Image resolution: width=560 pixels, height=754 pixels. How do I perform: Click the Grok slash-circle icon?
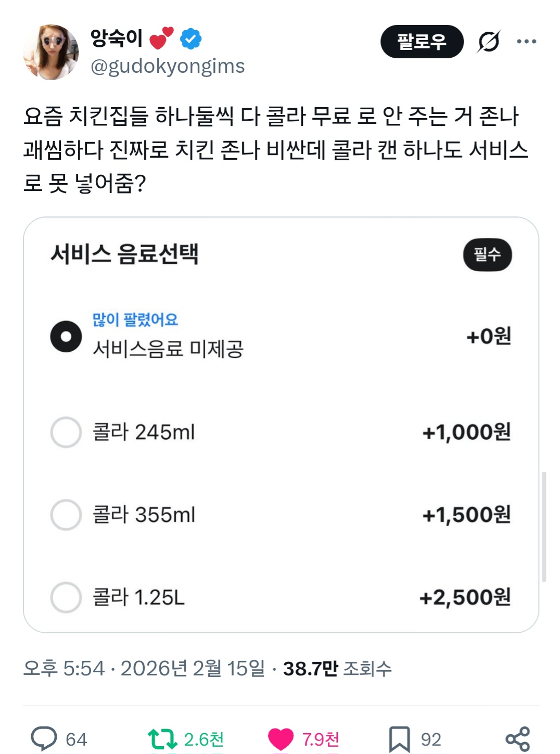point(489,42)
